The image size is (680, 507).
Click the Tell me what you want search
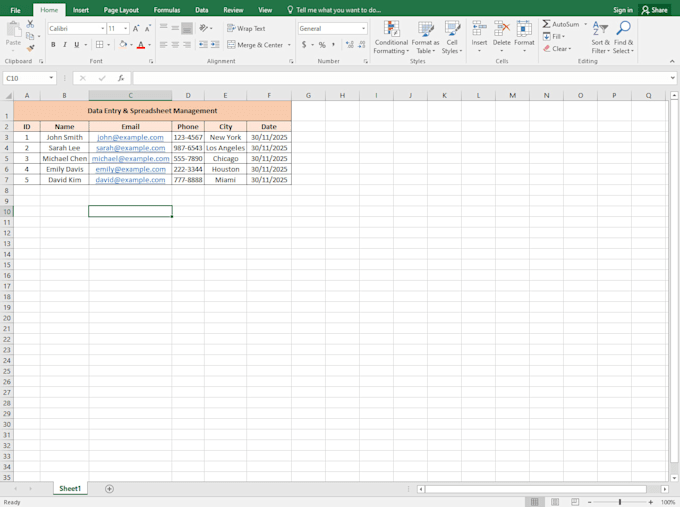tap(334, 10)
